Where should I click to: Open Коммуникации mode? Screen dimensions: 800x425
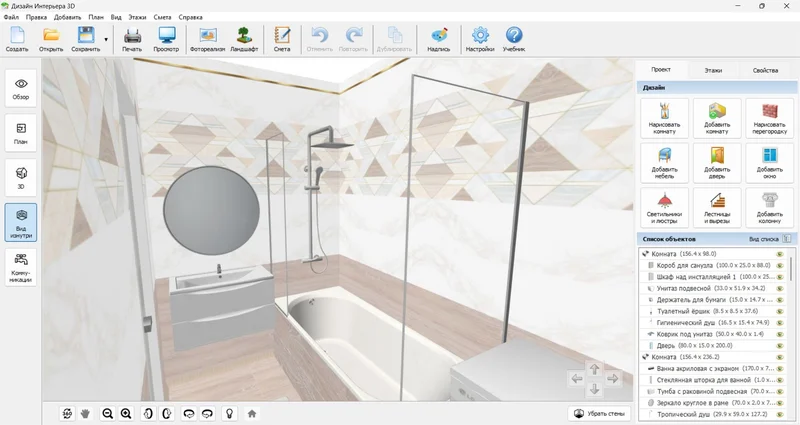[21, 267]
